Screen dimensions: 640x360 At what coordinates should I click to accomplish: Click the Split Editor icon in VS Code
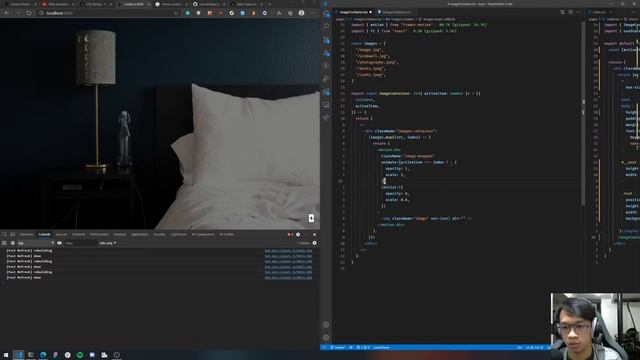[x=571, y=12]
